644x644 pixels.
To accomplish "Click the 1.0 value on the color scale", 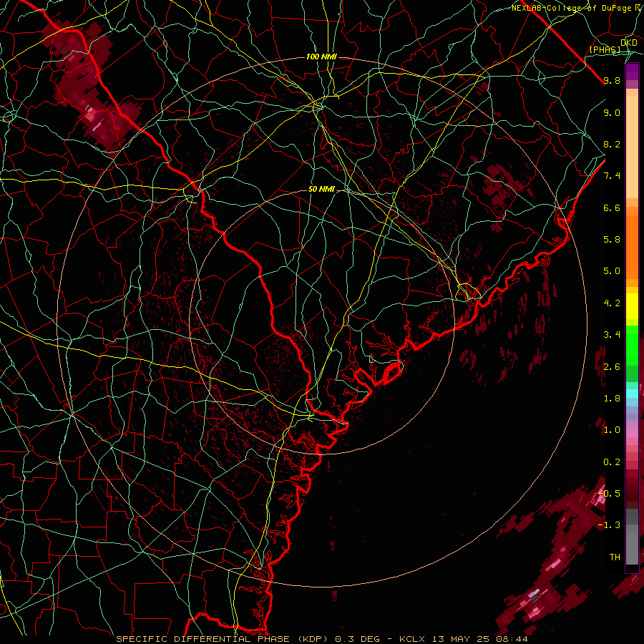I will click(x=612, y=430).
